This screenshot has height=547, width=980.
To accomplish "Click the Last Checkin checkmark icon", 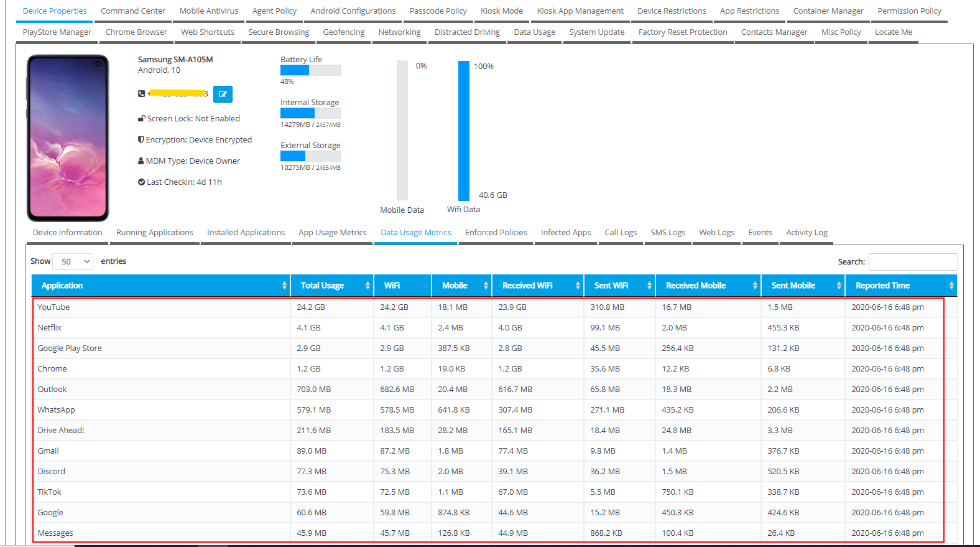I will click(141, 182).
